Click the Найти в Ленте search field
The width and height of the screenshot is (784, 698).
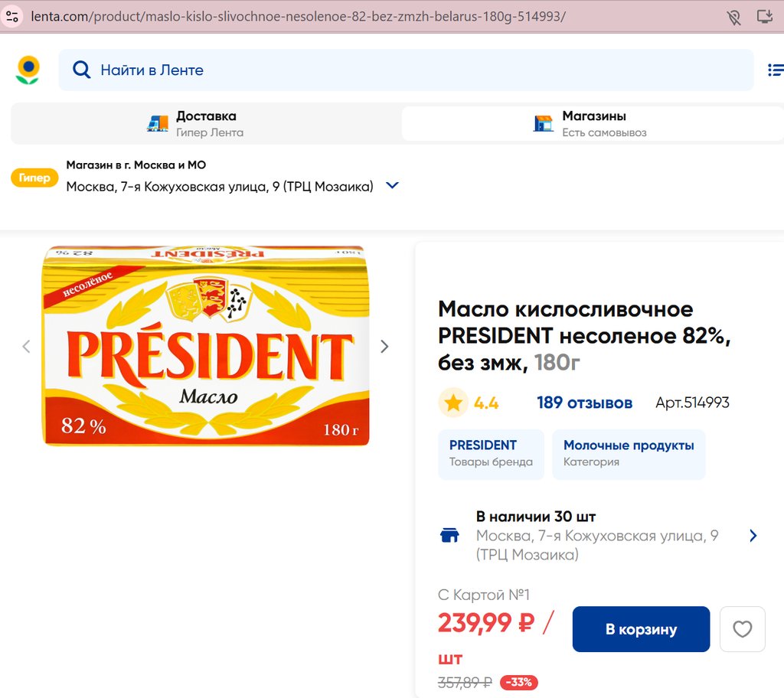pyautogui.click(x=413, y=70)
